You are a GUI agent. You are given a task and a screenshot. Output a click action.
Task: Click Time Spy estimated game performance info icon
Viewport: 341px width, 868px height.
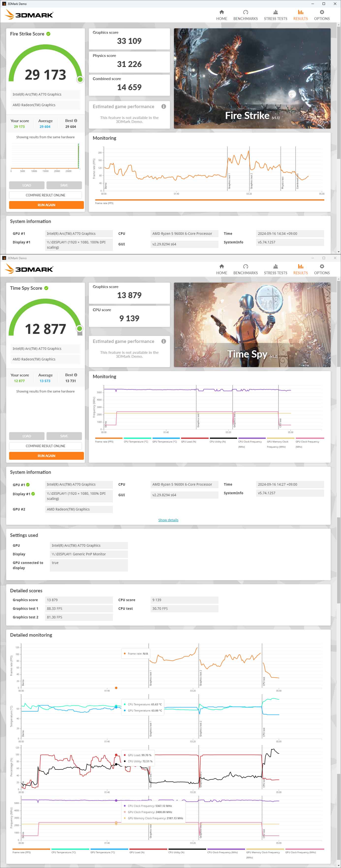164,341
